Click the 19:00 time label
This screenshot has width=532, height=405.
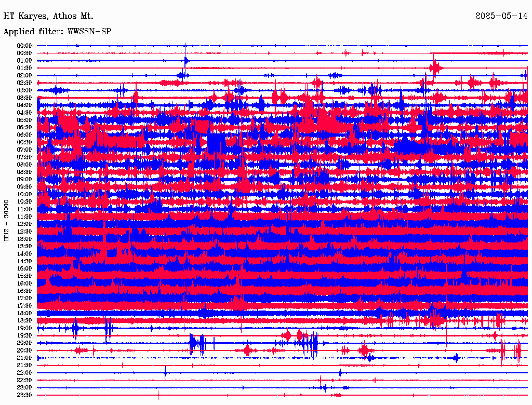(x=24, y=328)
